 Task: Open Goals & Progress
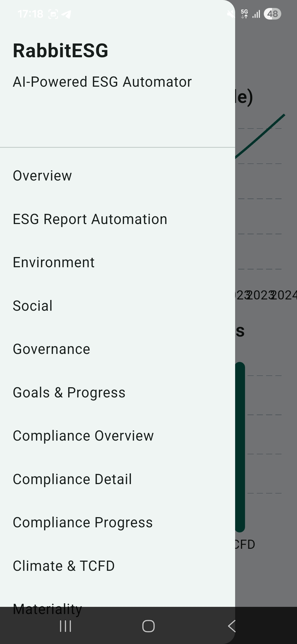(x=69, y=392)
